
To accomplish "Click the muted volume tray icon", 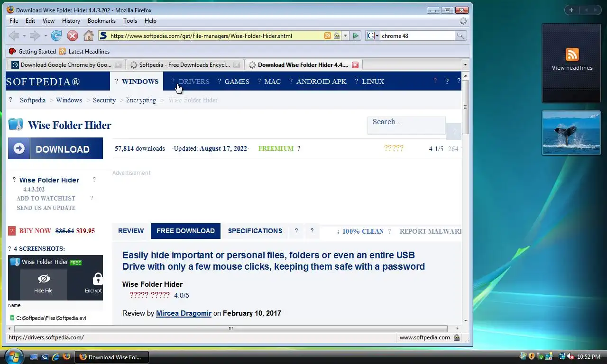I will 570,356.
